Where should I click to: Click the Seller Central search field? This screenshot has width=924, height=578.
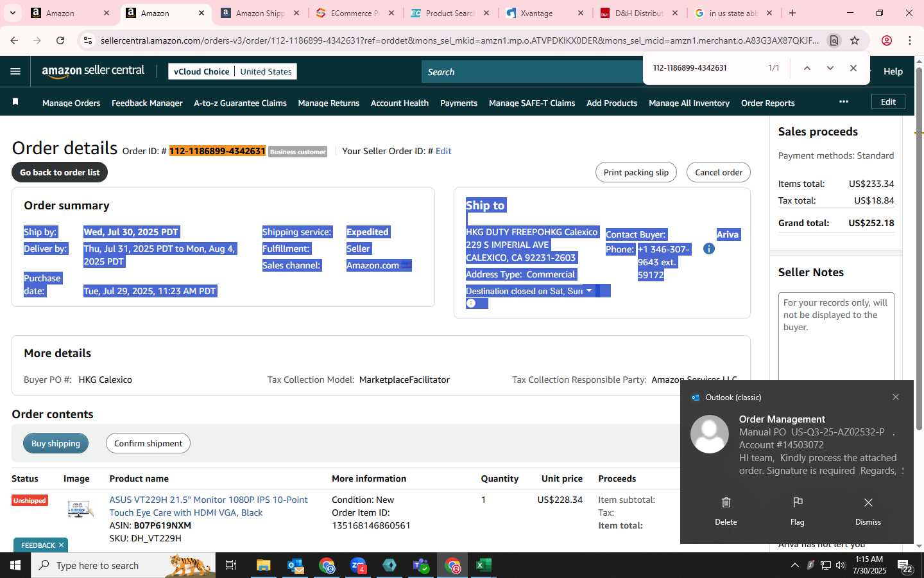[x=533, y=72]
